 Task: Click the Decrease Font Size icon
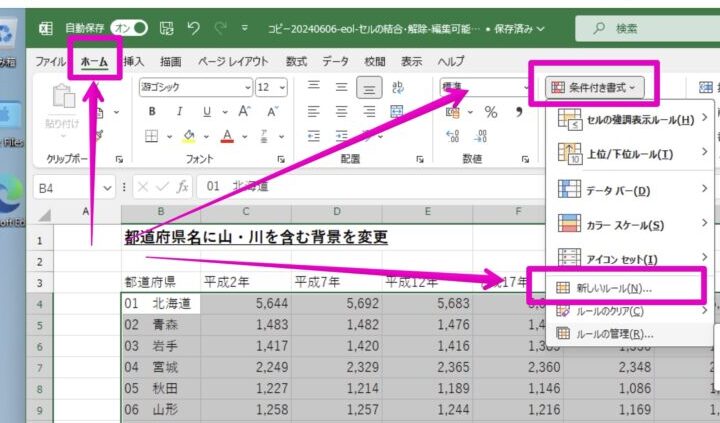click(x=272, y=111)
